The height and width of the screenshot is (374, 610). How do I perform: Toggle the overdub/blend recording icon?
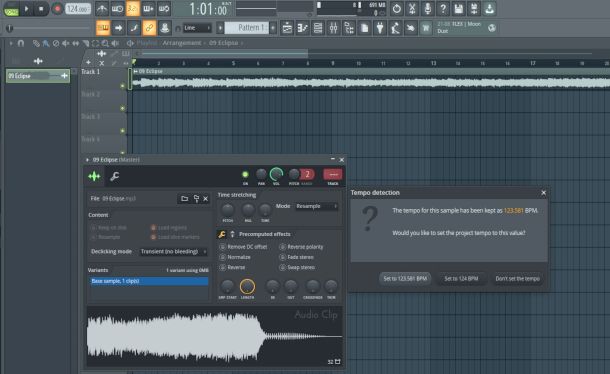[x=148, y=9]
